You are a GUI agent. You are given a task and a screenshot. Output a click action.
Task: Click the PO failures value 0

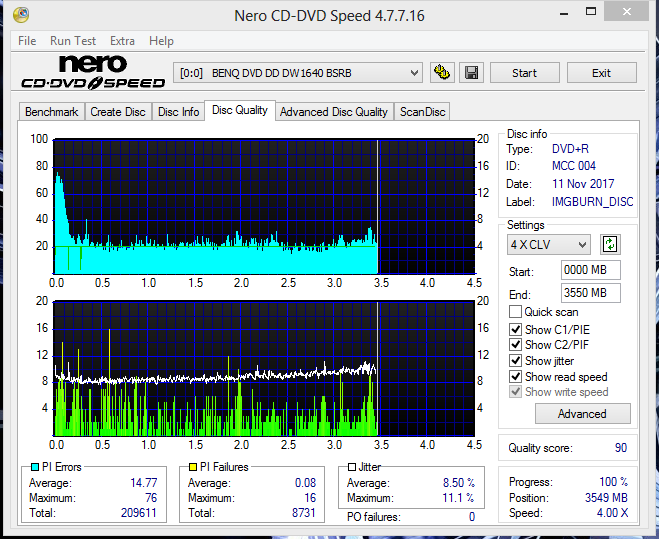tap(472, 517)
